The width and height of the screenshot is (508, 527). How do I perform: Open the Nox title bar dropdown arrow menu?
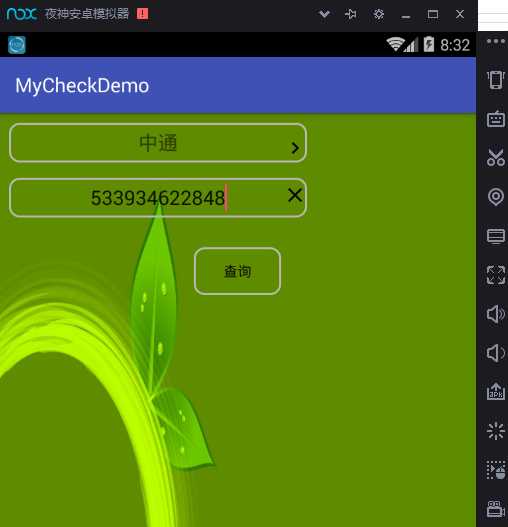[324, 14]
